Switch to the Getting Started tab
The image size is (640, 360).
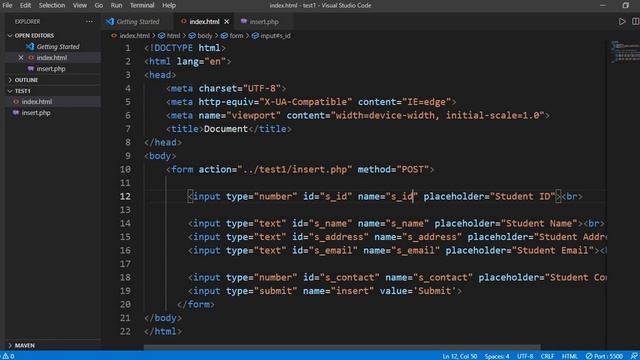pos(138,22)
